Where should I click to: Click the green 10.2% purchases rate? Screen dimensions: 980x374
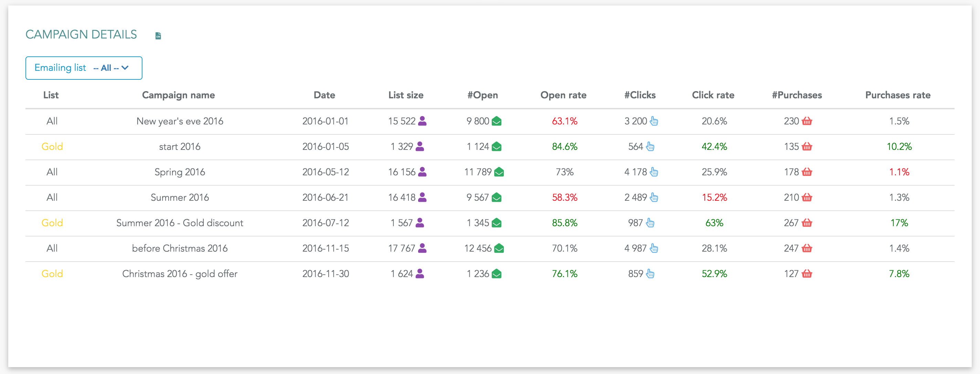coord(899,147)
